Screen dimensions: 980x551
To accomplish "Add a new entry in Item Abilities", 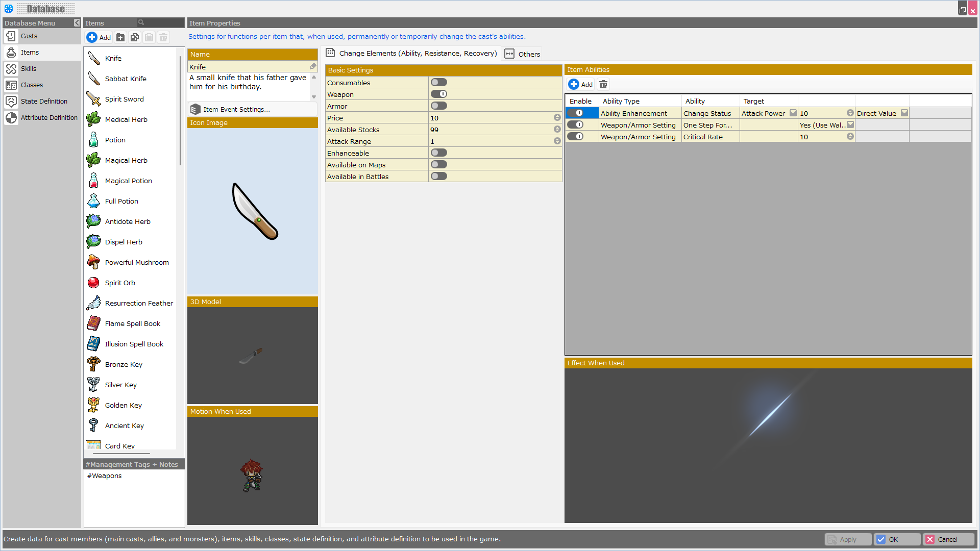I will pyautogui.click(x=580, y=84).
